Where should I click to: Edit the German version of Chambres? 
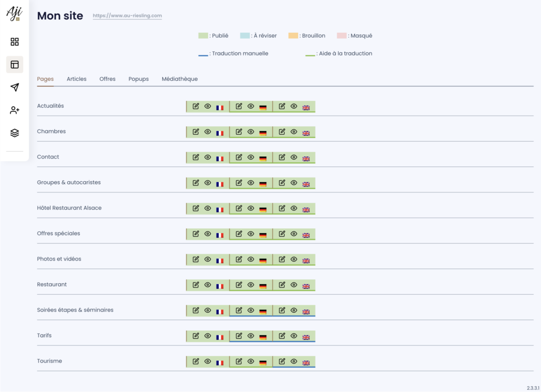[239, 132]
